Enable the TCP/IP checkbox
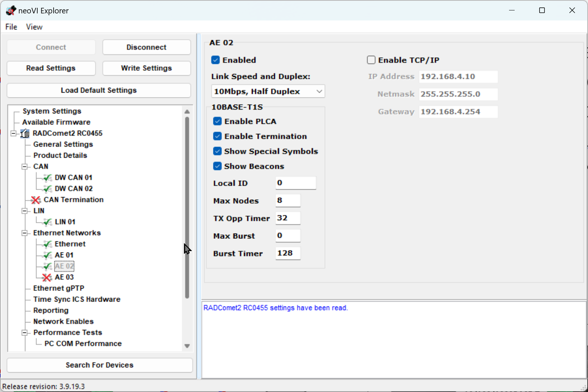The height and width of the screenshot is (392, 588). pos(371,60)
